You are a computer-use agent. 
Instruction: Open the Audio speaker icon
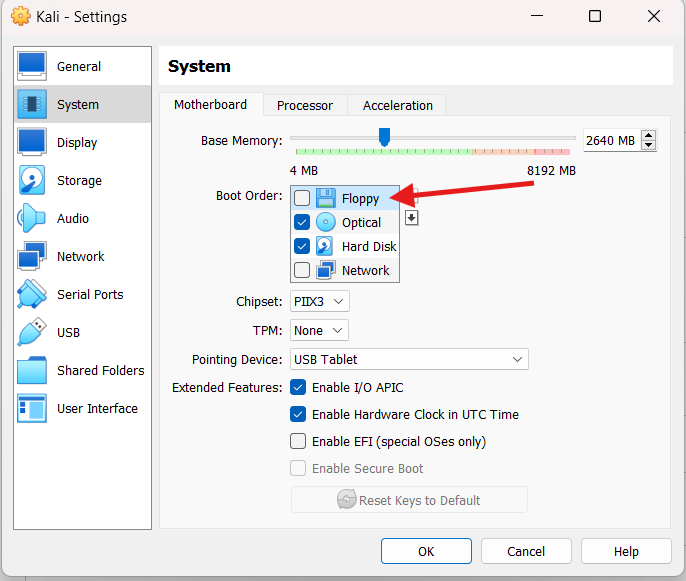click(x=32, y=218)
